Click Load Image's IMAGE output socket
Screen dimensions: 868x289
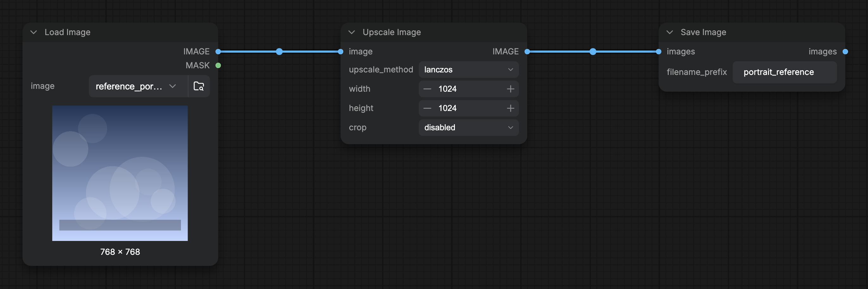click(218, 52)
